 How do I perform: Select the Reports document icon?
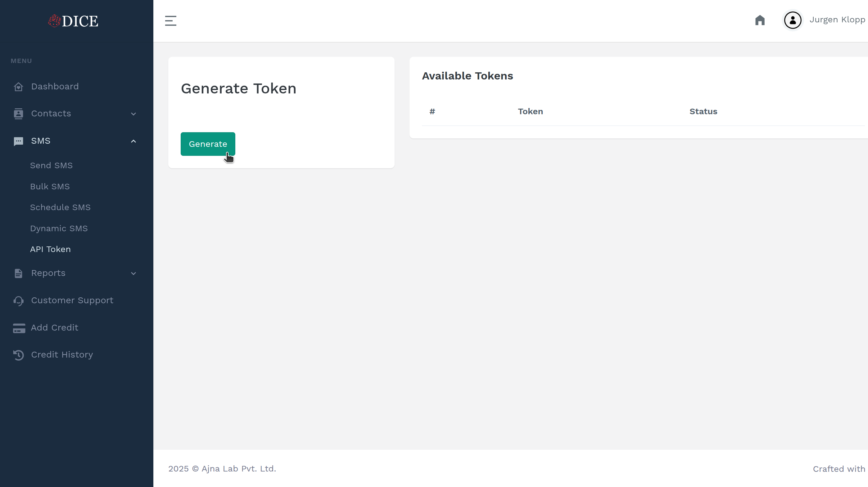coord(18,273)
